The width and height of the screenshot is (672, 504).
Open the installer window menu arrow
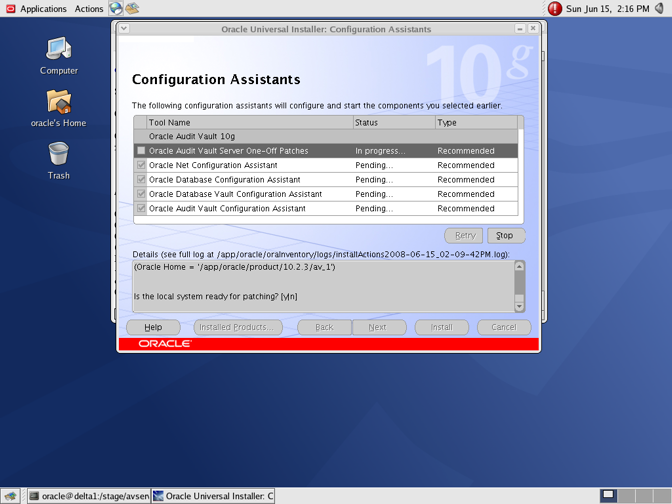point(124,29)
